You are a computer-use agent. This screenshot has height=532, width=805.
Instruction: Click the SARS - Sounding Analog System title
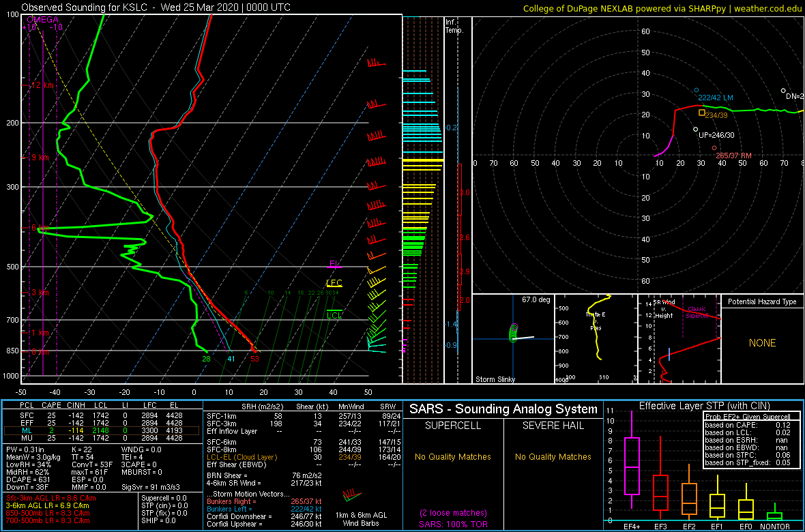503,409
